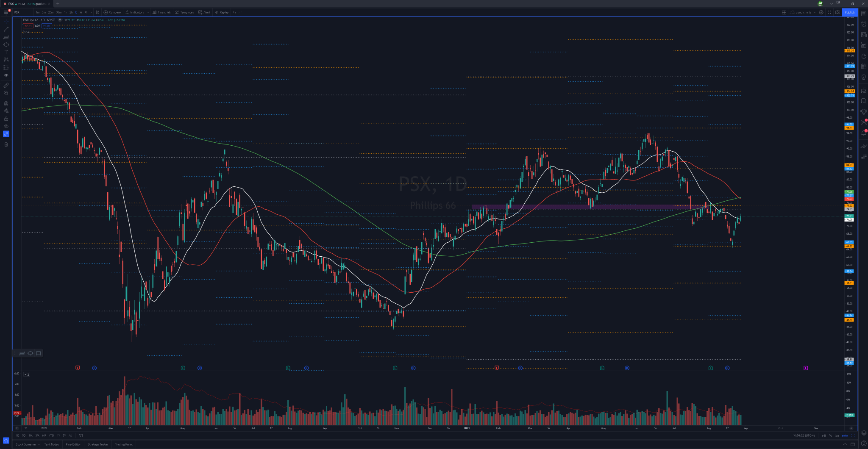Take a chart snapshot with camera icon

837,12
